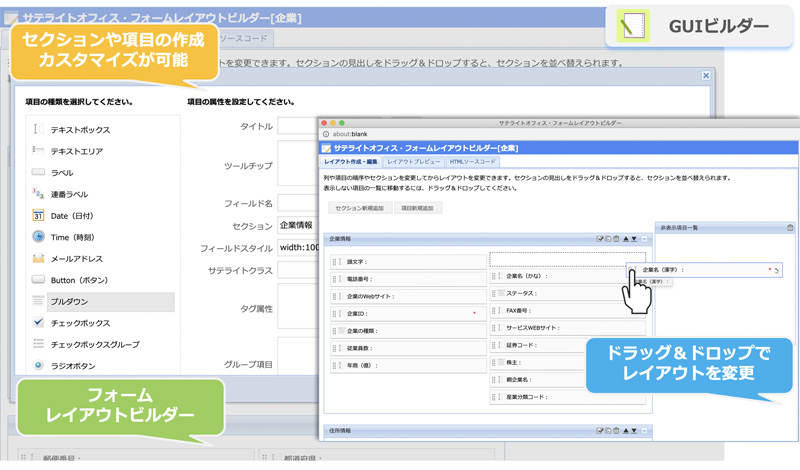Click the revert arrow icon on 企業名（漢字）
The height and width of the screenshot is (470, 800).
coord(777,270)
